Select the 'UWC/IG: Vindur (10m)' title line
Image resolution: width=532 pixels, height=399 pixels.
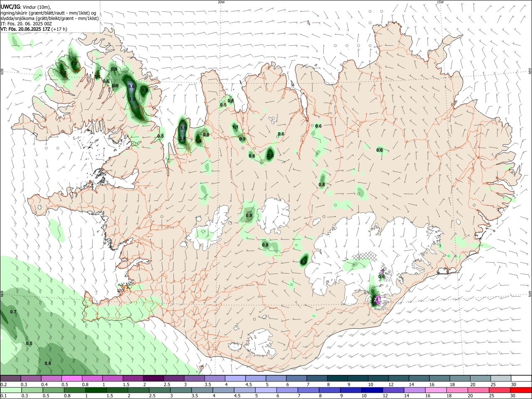[x=26, y=7]
